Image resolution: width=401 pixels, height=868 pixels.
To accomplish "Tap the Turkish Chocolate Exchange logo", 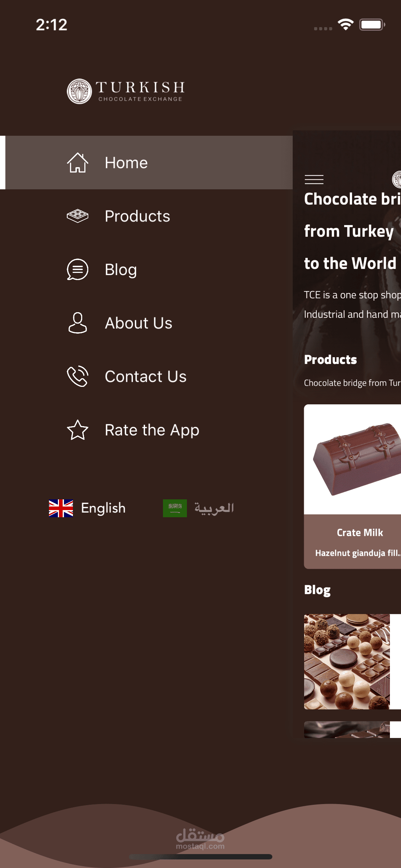I will pos(126,91).
